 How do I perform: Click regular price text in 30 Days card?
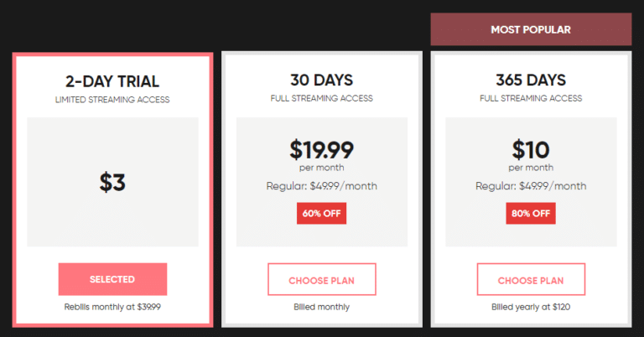[321, 186]
